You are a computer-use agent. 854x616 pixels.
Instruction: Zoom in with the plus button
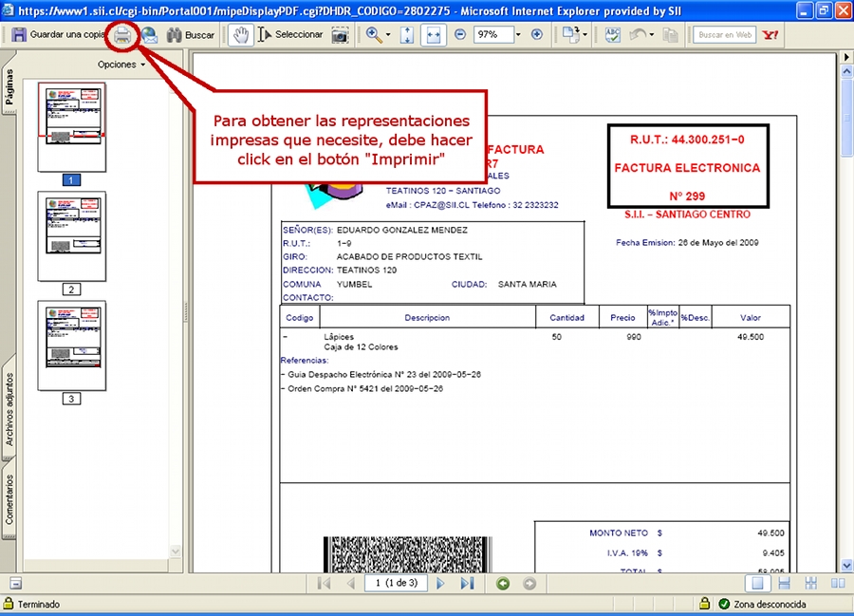(537, 35)
